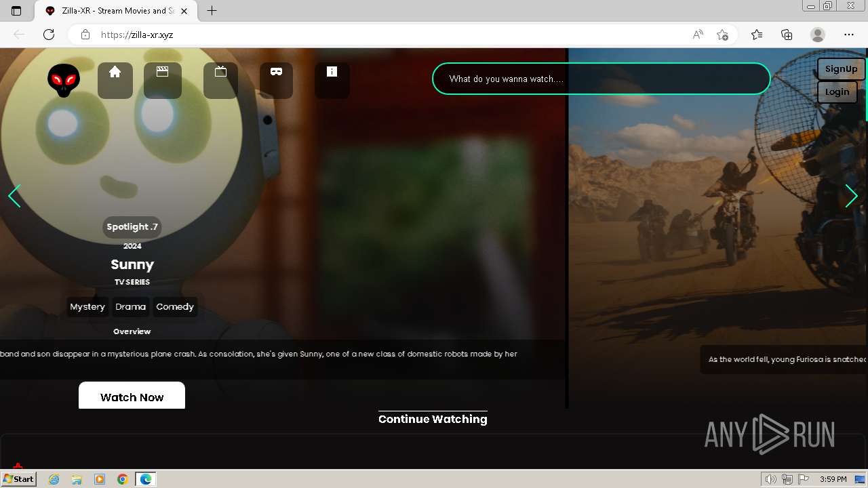This screenshot has height=488, width=868.
Task: Open the Collections icon
Action: 787,35
